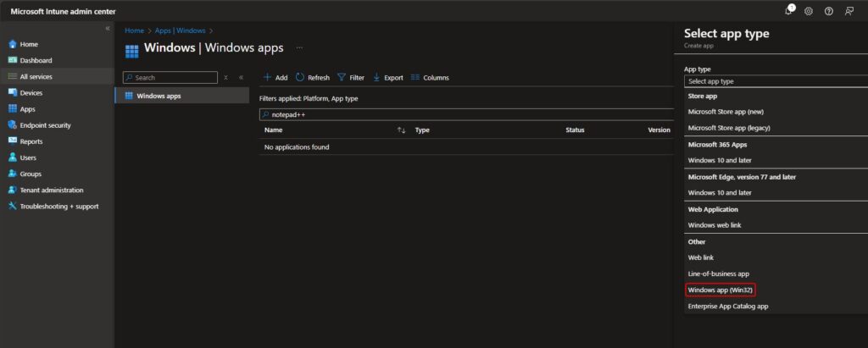Click the Windows apps grid icon in title
This screenshot has width=868, height=348.
[x=131, y=52]
